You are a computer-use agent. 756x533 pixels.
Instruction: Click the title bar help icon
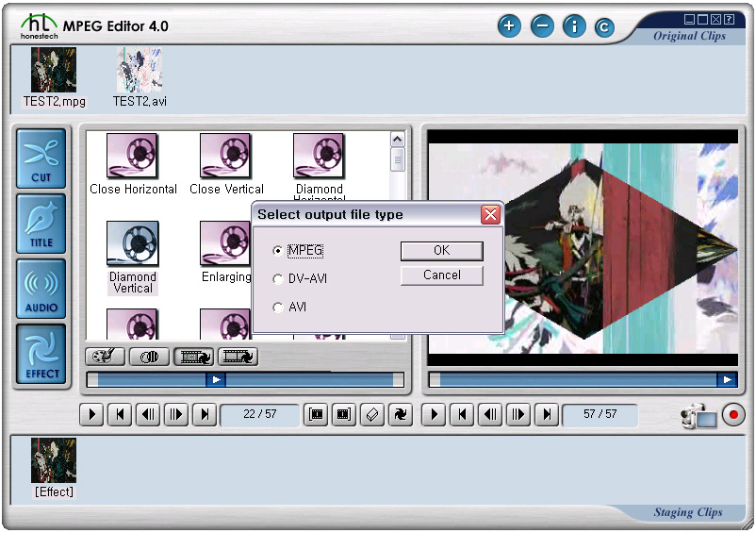click(x=730, y=19)
